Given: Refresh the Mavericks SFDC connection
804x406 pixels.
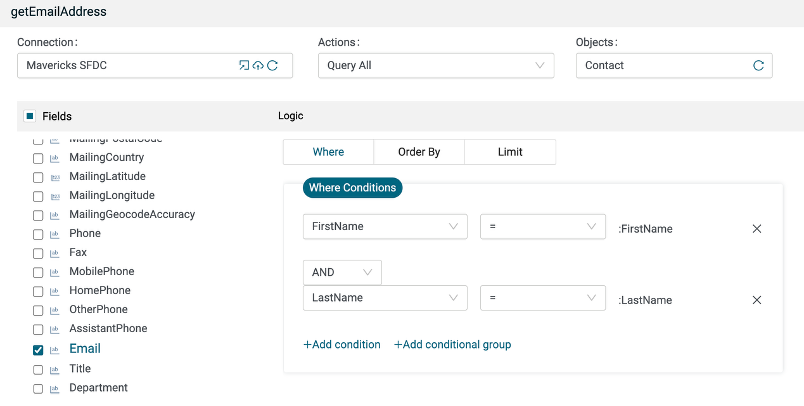Looking at the screenshot, I should (272, 66).
